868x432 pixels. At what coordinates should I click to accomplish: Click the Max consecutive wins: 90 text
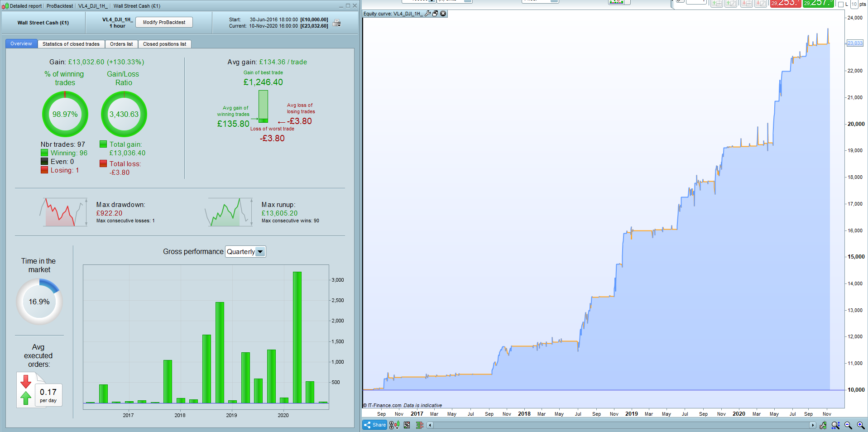pyautogui.click(x=290, y=221)
